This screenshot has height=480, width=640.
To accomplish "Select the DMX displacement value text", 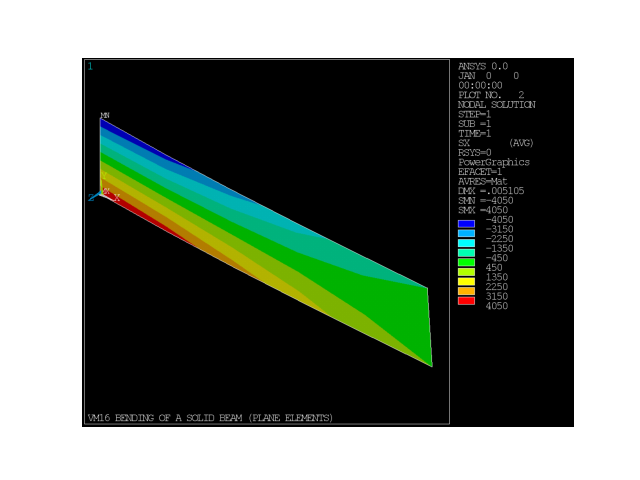I will [491, 190].
